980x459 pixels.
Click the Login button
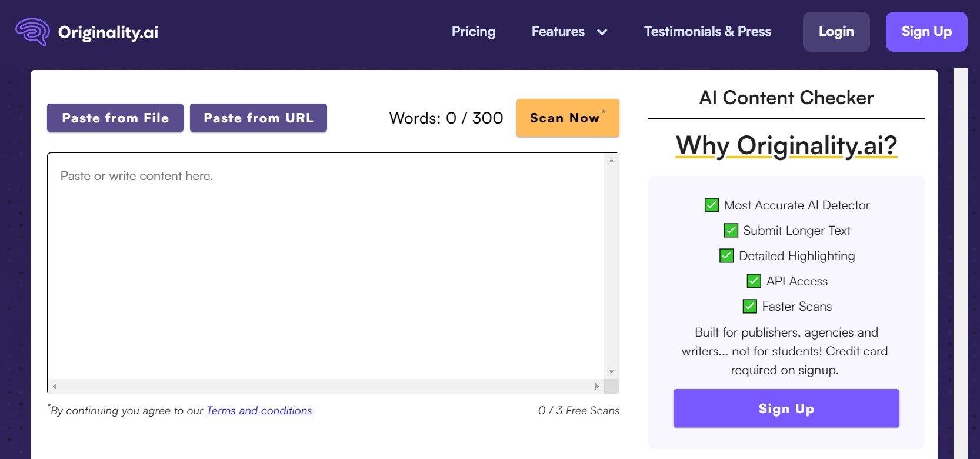pos(836,32)
